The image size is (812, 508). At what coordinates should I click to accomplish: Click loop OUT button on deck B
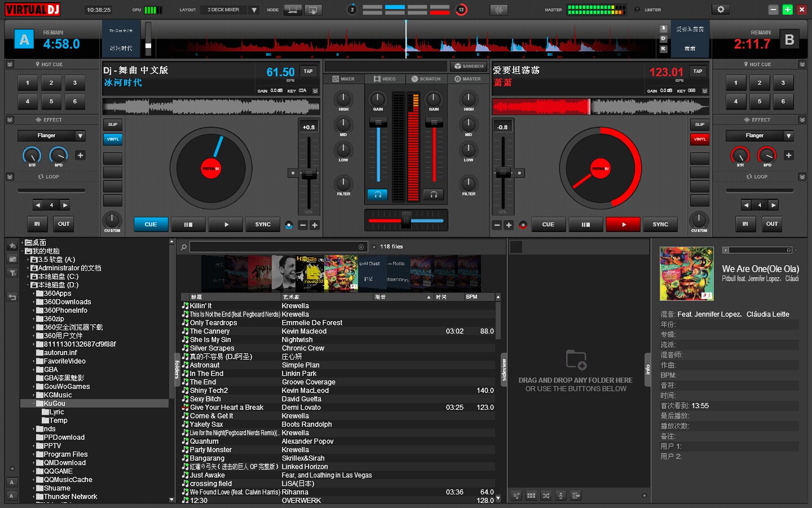coord(772,224)
